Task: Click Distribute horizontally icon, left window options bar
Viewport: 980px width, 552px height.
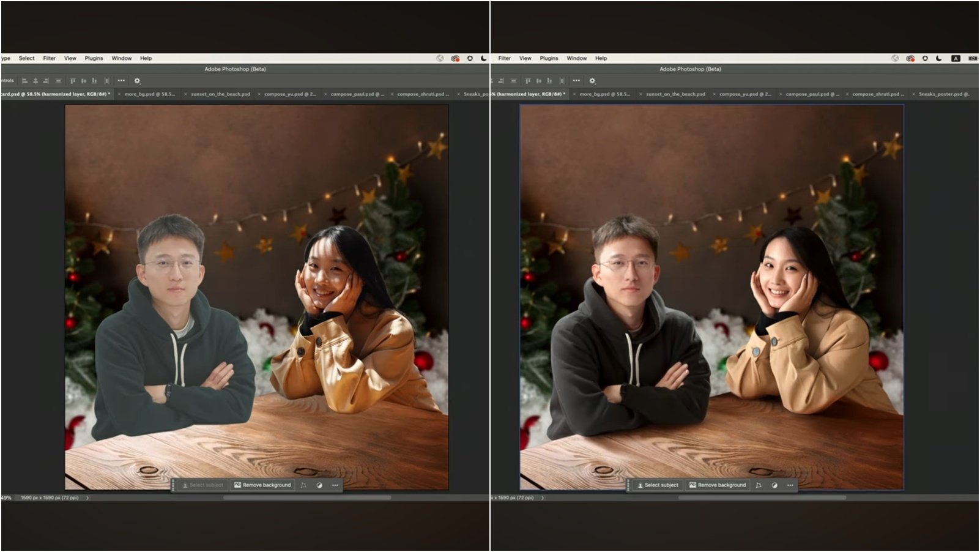Action: [107, 80]
